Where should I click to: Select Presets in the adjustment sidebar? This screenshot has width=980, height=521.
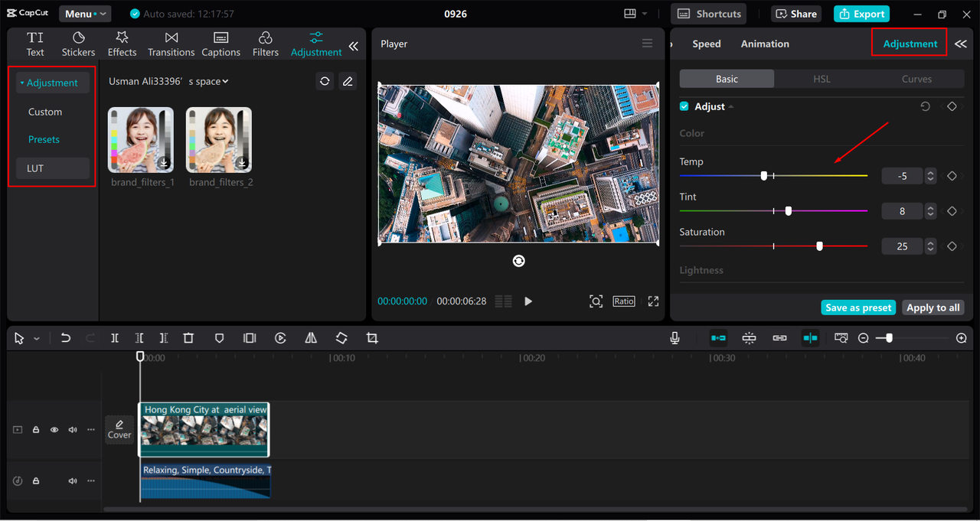[44, 139]
